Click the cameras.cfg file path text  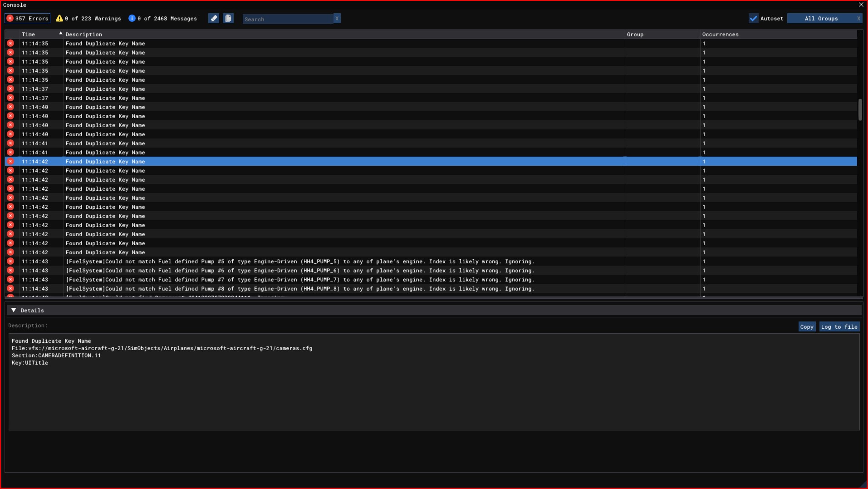tap(162, 348)
